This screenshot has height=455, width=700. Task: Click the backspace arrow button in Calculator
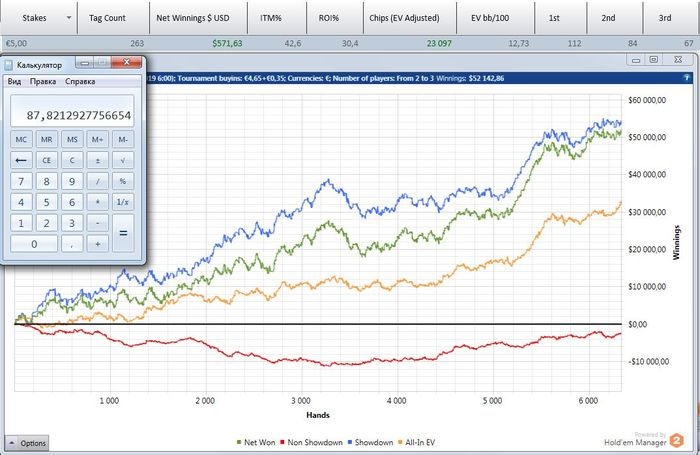(x=21, y=160)
